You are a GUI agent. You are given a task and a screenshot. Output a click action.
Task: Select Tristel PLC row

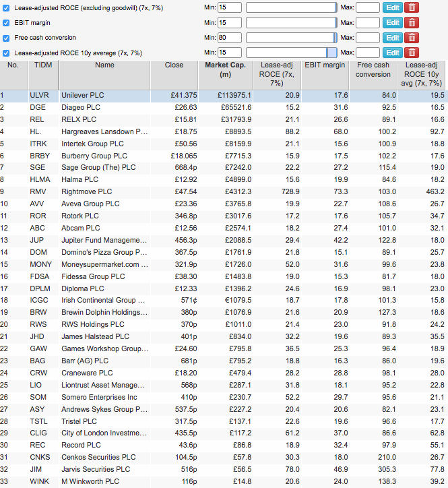(224, 422)
